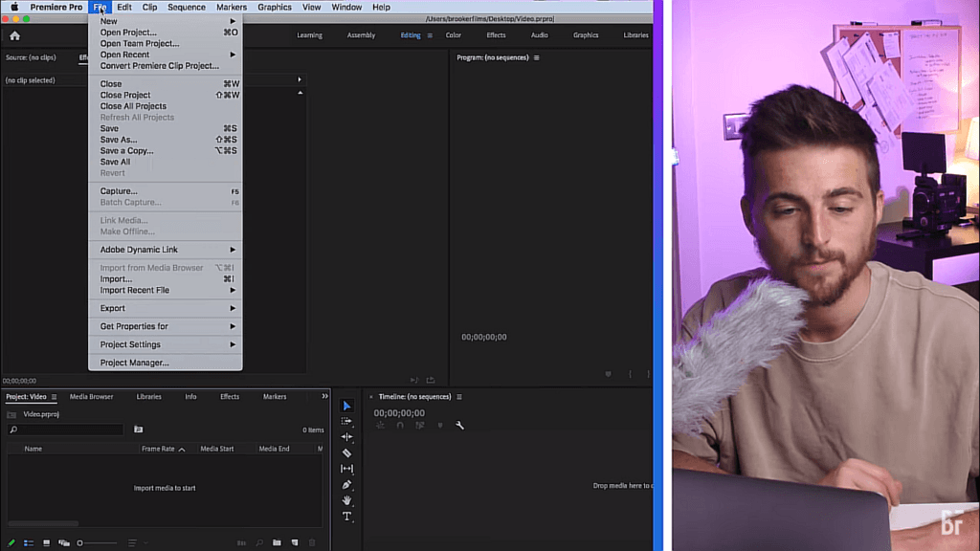The image size is (980, 551).
Task: Expand Get Properties for submenu
Action: click(165, 326)
